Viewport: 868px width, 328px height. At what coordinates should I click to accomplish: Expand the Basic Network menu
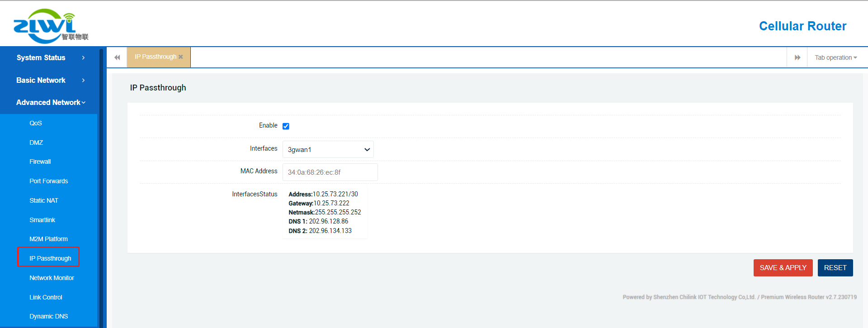click(x=51, y=80)
